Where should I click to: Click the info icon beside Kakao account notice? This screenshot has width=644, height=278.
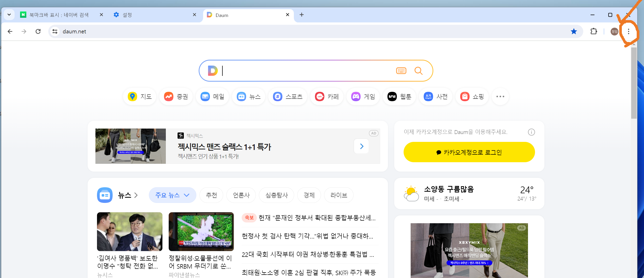pos(531,132)
